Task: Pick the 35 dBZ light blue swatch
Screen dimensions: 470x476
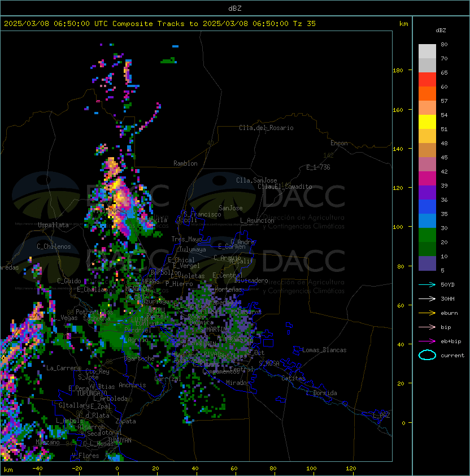Action: tap(427, 220)
